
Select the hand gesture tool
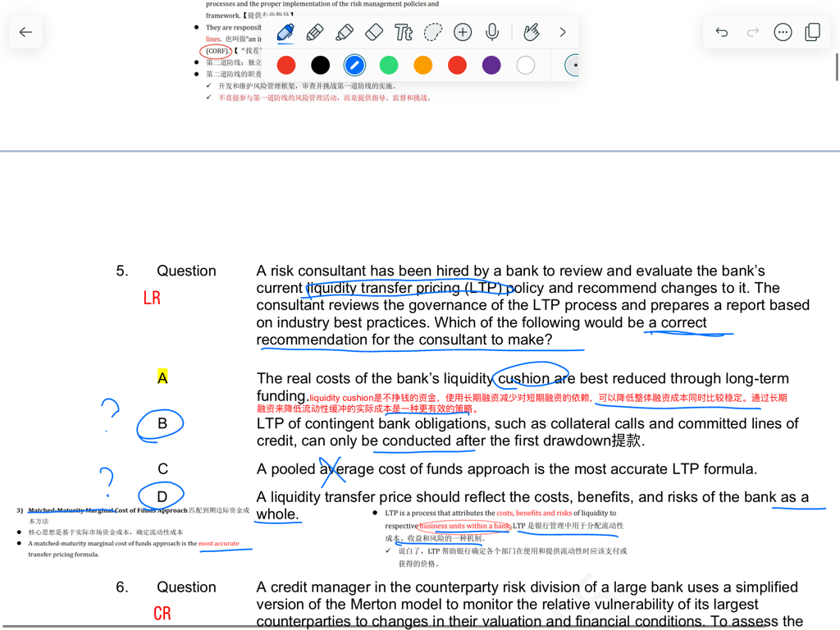532,32
